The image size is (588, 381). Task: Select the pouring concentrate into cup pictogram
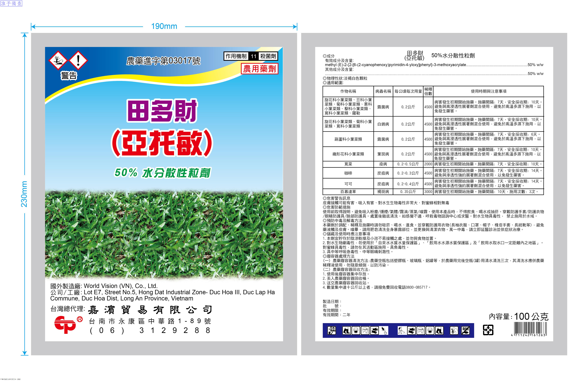point(384,330)
